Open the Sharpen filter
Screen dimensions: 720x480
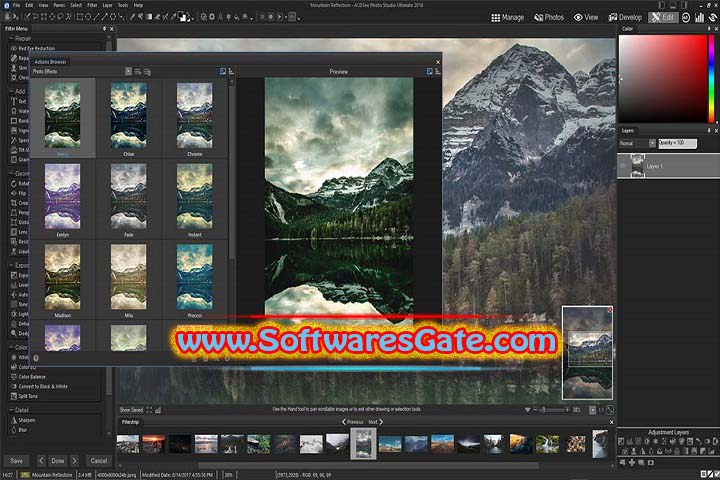[x=23, y=420]
